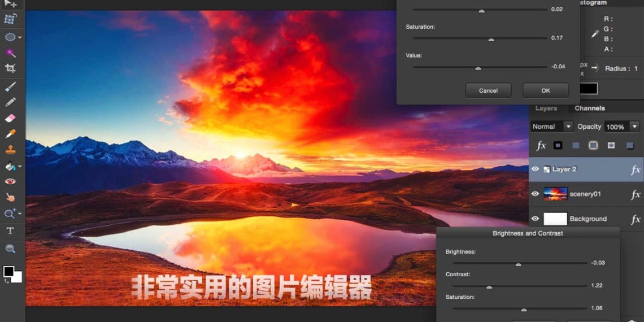Pick the Eraser tool
The width and height of the screenshot is (644, 322).
tap(10, 118)
